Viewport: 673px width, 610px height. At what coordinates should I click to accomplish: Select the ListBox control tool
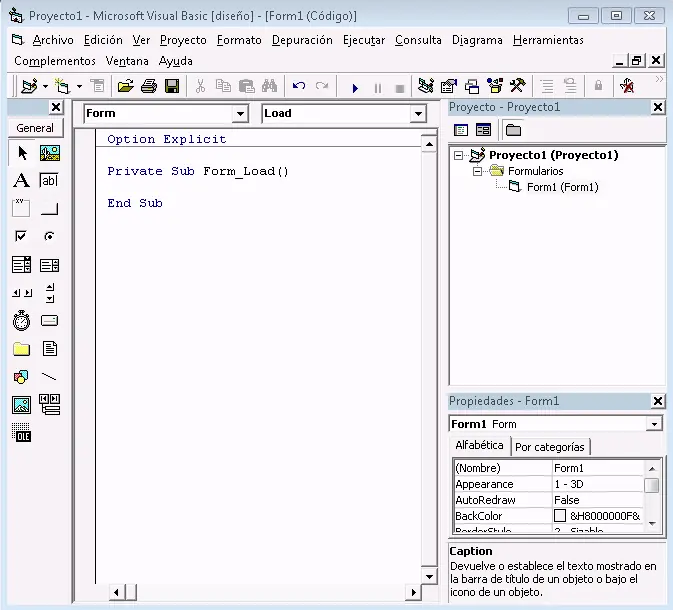pos(49,265)
